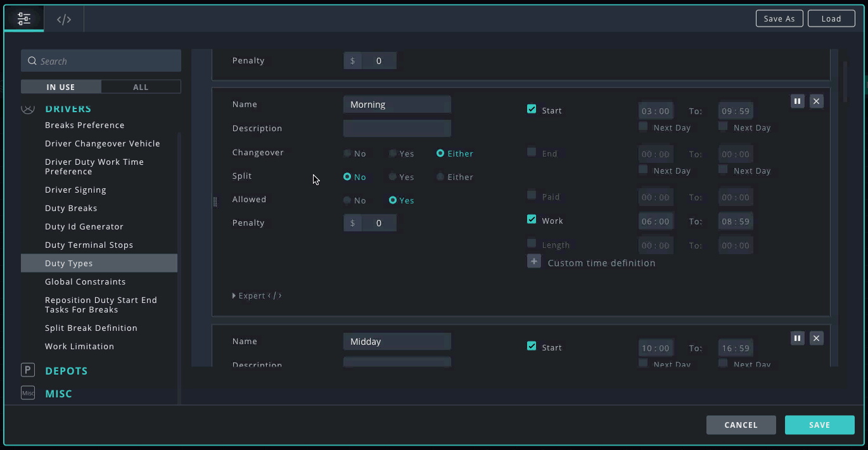Remove the Morning duty type with X
The height and width of the screenshot is (450, 868).
coord(817,101)
